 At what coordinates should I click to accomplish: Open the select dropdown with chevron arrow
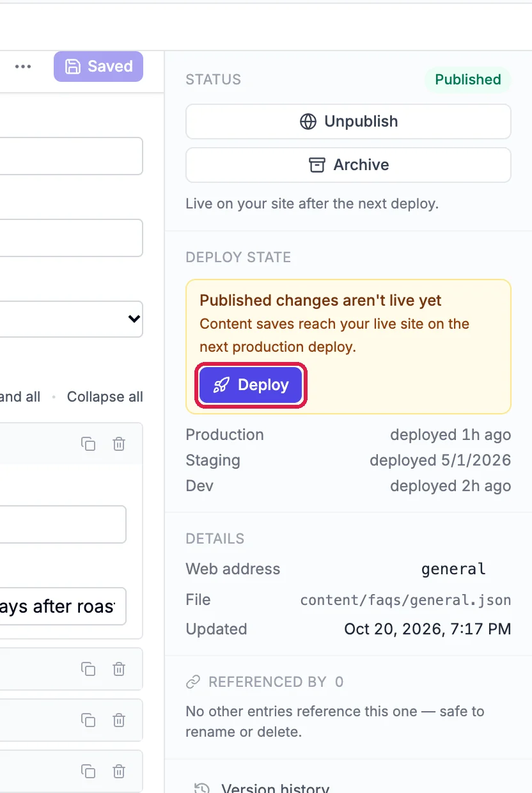click(71, 319)
